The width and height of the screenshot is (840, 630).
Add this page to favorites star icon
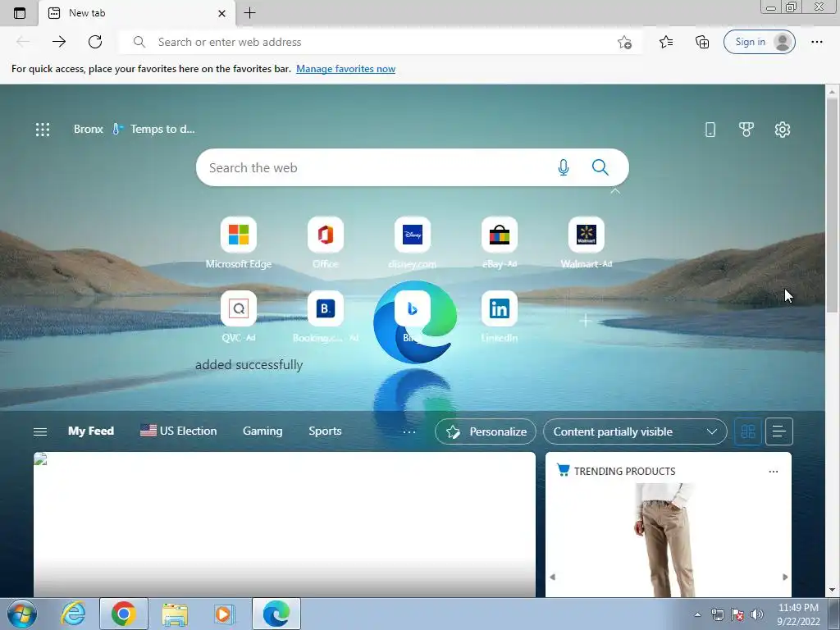click(624, 42)
